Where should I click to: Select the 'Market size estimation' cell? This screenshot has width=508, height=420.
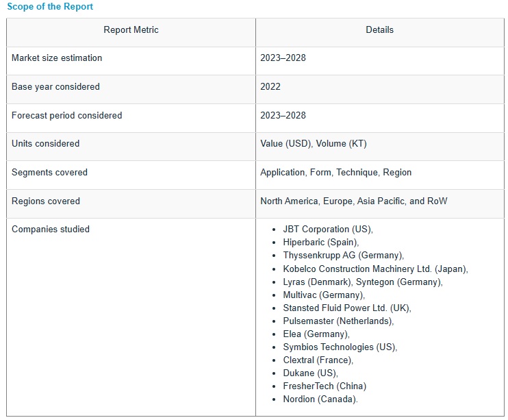point(57,58)
